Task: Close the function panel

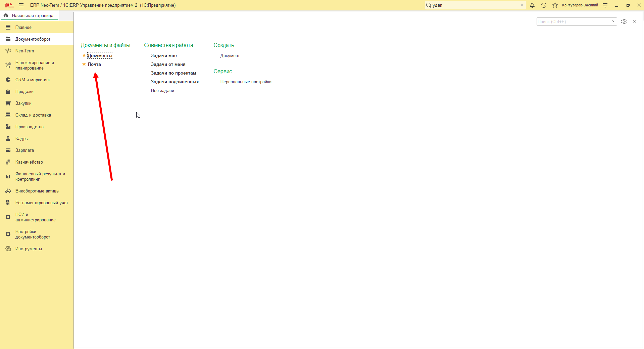Action: coord(634,21)
